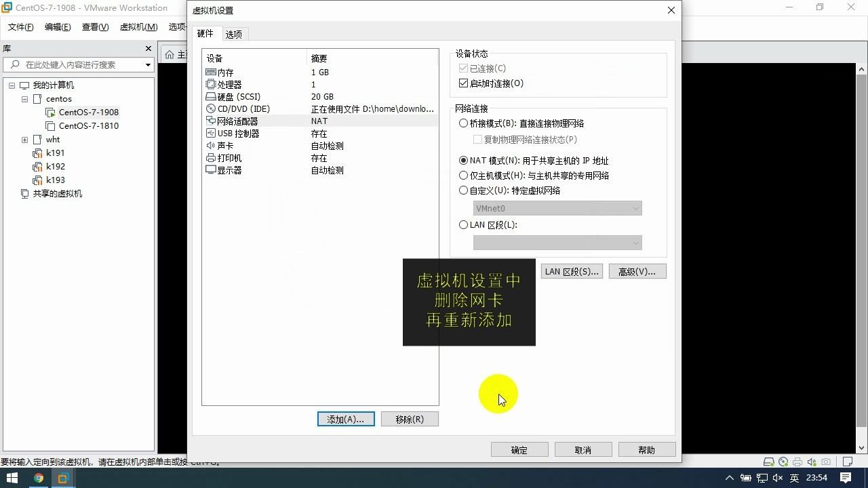Select 自定义(U) radio button

tap(464, 190)
